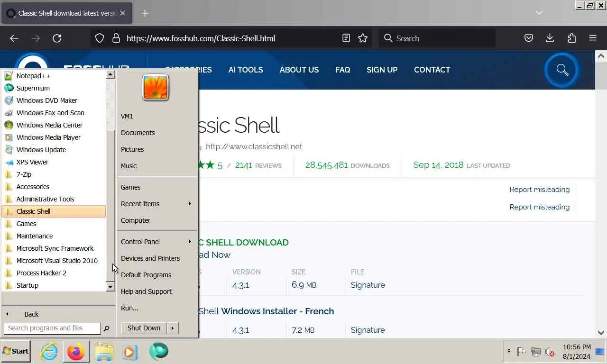
Task: Open the Extensions puzzle icon
Action: (x=571, y=38)
